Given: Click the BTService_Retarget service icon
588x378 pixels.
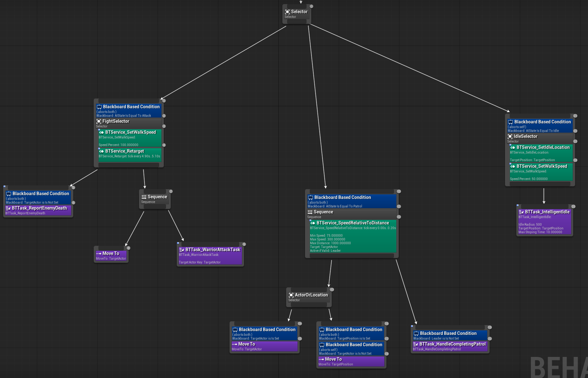Looking at the screenshot, I should [x=102, y=151].
